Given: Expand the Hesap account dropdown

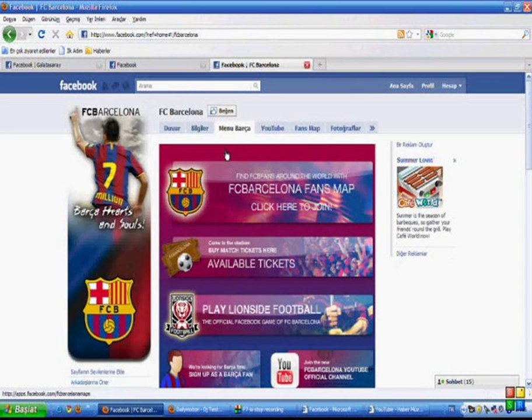Looking at the screenshot, I should tap(452, 86).
